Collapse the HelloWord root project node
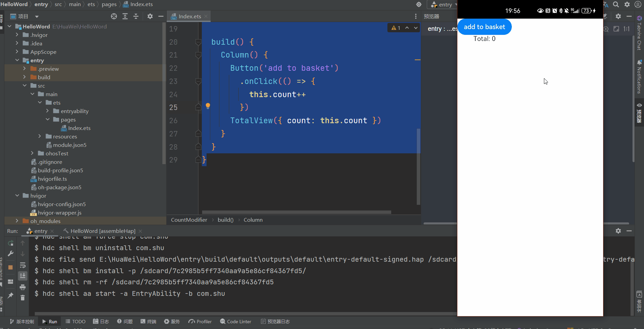 (x=9, y=26)
